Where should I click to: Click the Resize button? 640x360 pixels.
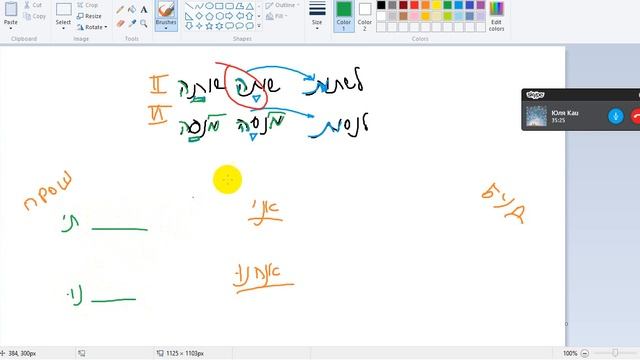(x=89, y=16)
